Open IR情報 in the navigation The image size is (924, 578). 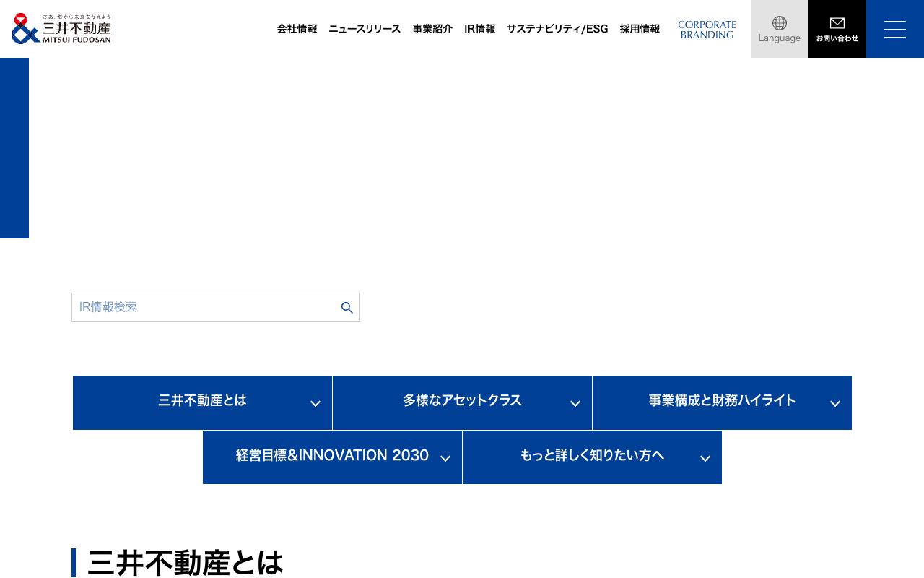[x=479, y=29]
